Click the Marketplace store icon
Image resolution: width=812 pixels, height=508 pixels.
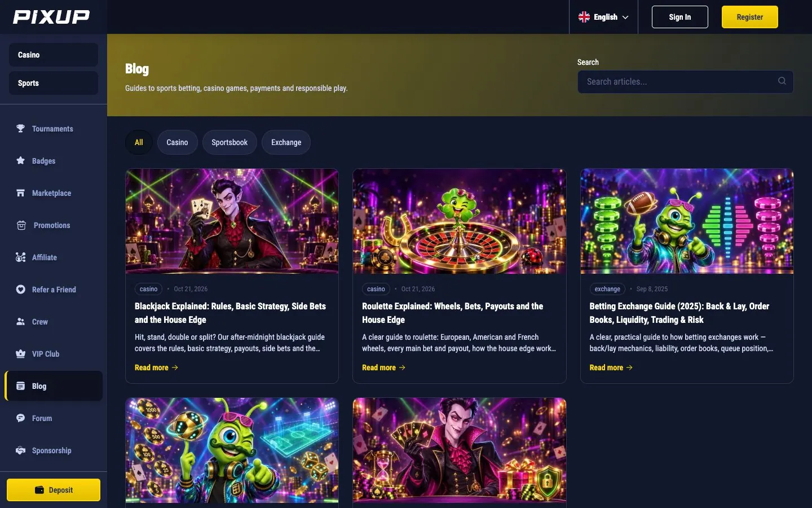(21, 193)
